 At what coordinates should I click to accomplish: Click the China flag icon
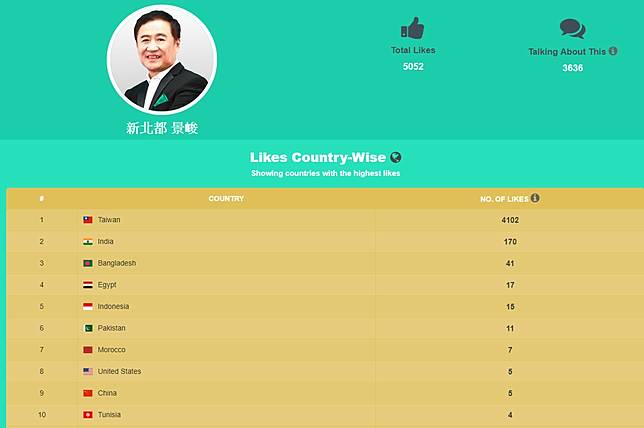[x=88, y=393]
